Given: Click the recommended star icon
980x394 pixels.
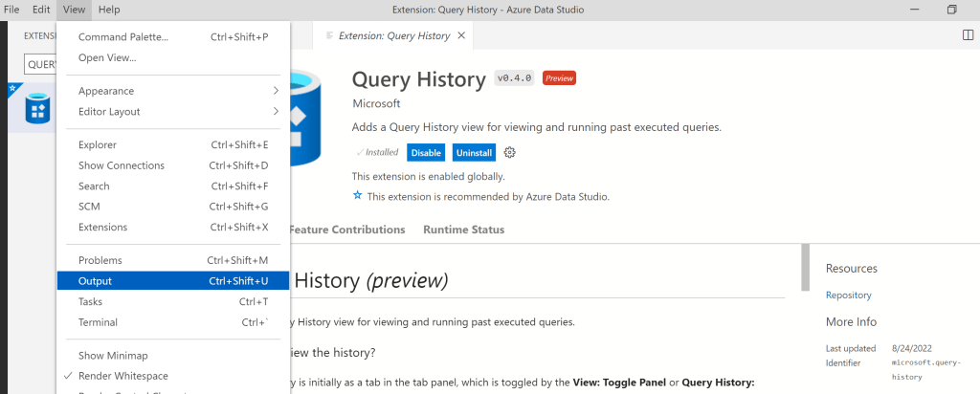Looking at the screenshot, I should point(358,196).
